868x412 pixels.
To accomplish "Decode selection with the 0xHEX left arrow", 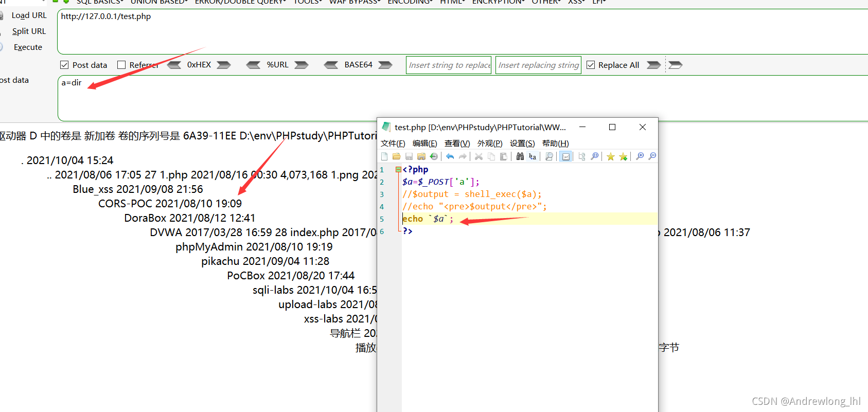I will (x=174, y=65).
